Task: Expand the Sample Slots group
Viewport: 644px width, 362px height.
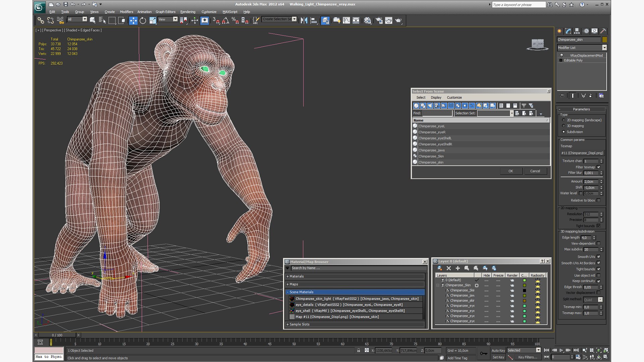Action: click(355, 324)
